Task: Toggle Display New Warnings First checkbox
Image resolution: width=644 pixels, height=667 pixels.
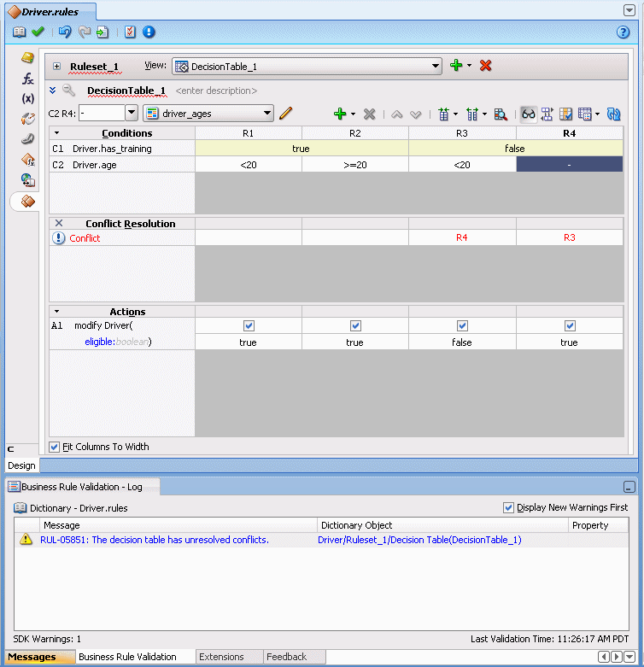Action: [509, 507]
